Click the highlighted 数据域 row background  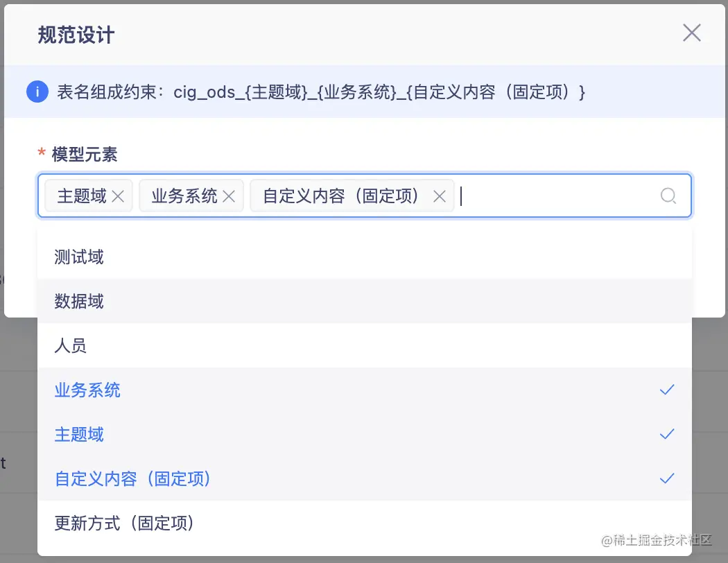point(364,301)
